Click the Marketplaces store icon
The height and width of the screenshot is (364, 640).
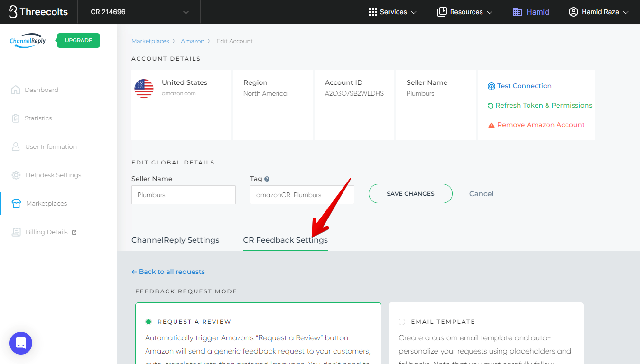pos(16,203)
